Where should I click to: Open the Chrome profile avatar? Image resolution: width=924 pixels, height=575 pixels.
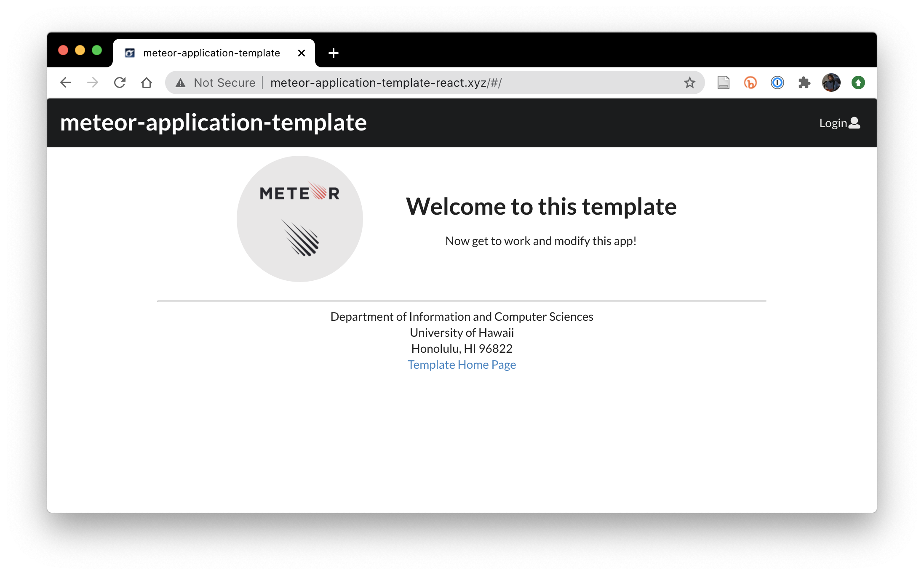point(831,83)
